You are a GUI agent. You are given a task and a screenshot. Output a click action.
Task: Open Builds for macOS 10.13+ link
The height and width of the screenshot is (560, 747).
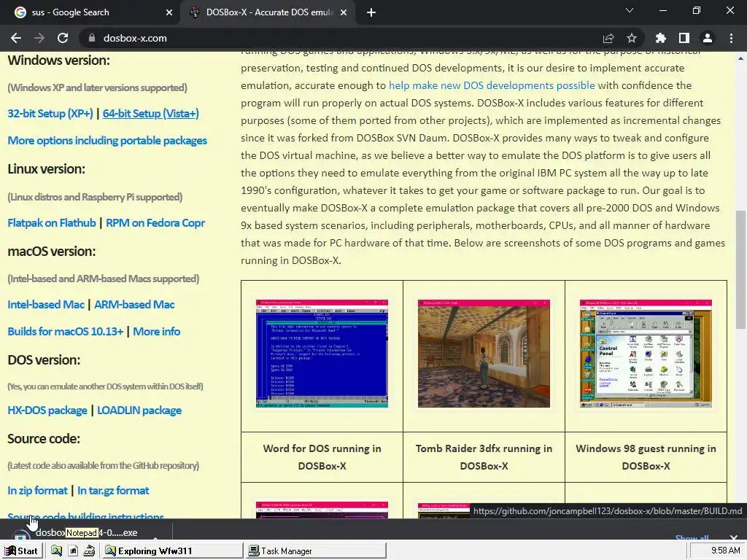[65, 332]
